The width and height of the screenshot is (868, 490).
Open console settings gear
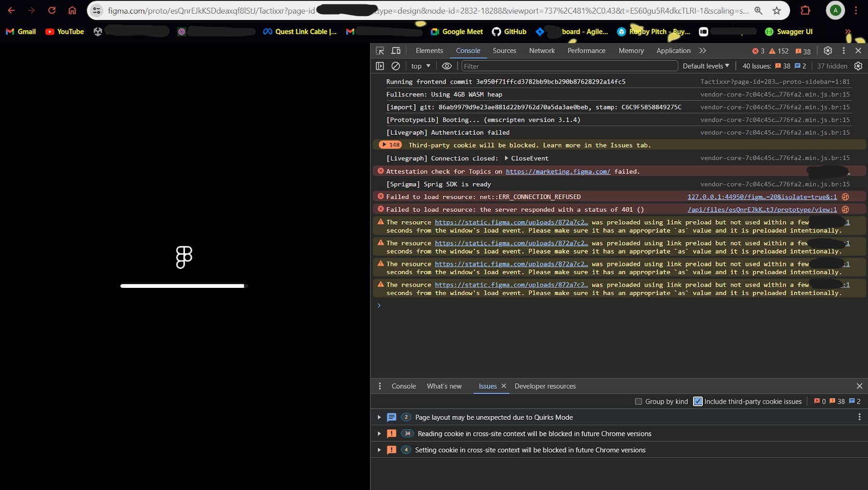click(858, 66)
